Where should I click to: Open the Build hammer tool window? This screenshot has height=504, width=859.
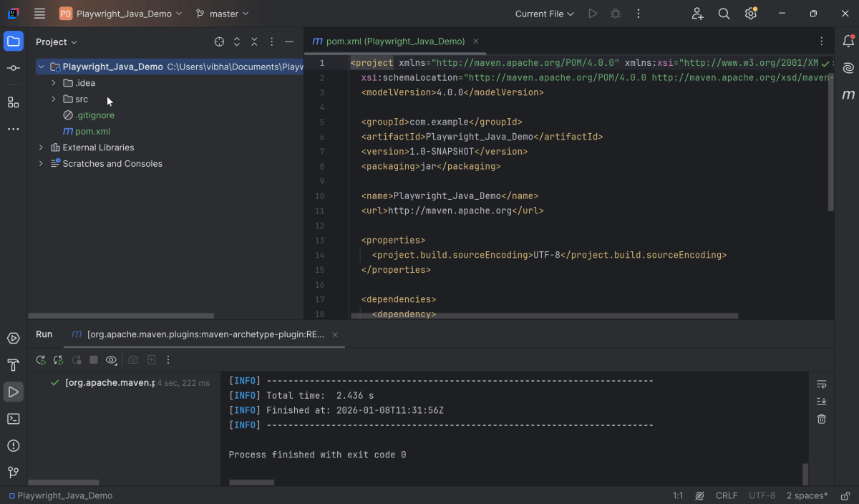pos(13,365)
